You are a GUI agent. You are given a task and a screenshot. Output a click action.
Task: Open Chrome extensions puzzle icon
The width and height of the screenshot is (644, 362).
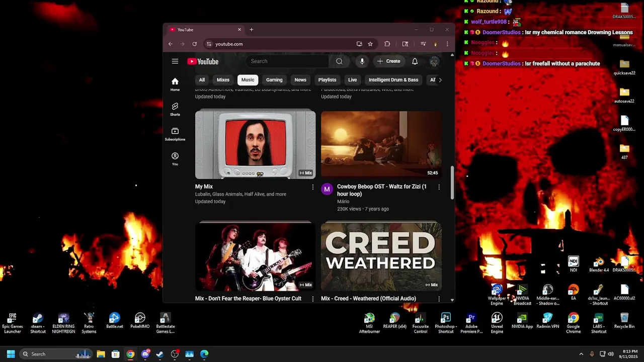pyautogui.click(x=387, y=44)
